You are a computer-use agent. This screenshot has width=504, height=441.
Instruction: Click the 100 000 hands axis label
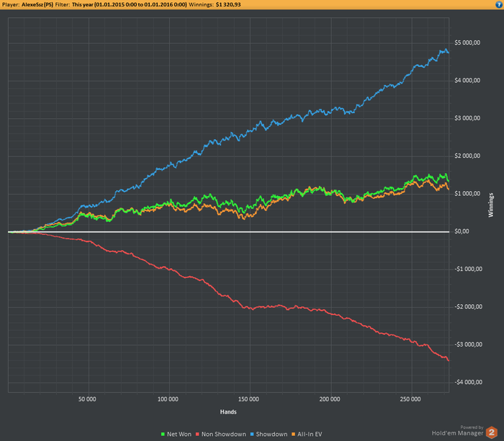click(x=168, y=399)
